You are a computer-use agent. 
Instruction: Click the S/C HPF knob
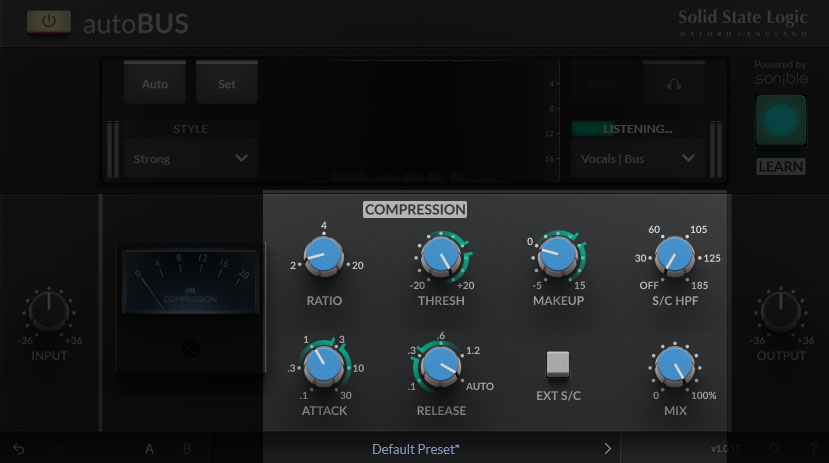[x=674, y=258]
